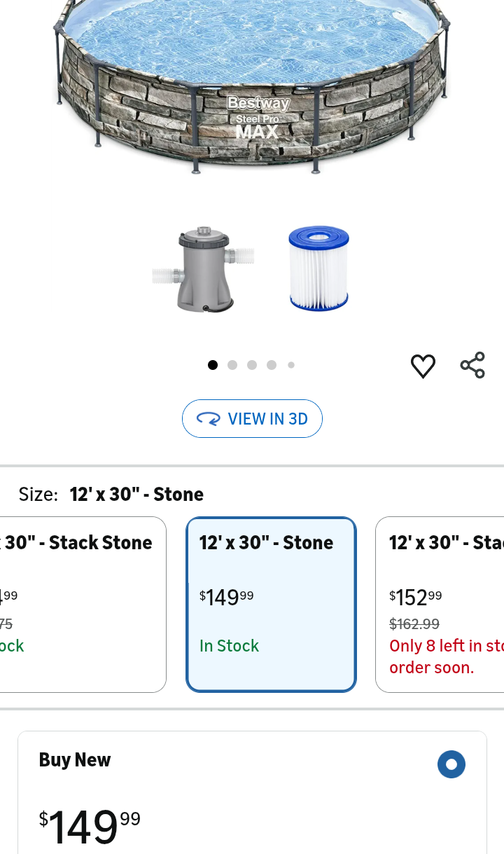
Task: Jump to third image carousel dot
Action: [252, 365]
